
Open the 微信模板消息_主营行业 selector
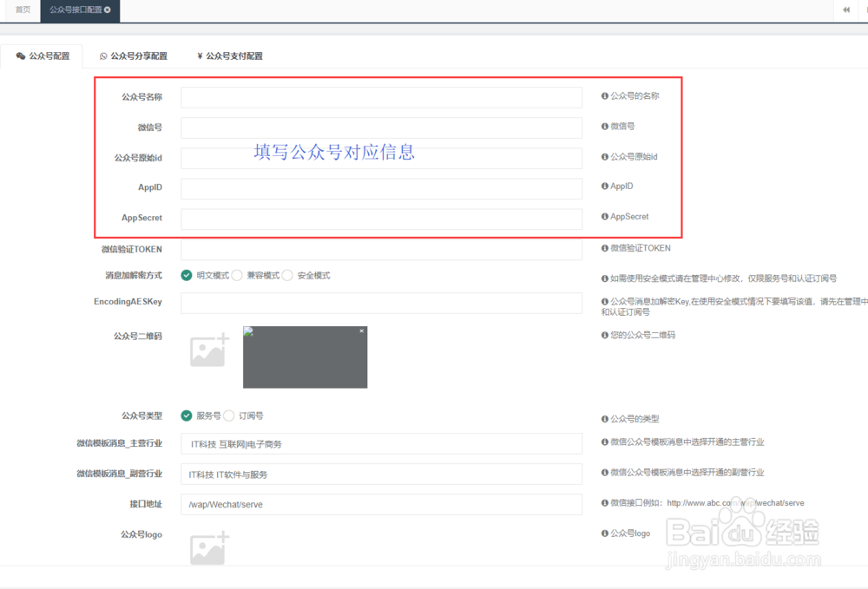point(382,444)
